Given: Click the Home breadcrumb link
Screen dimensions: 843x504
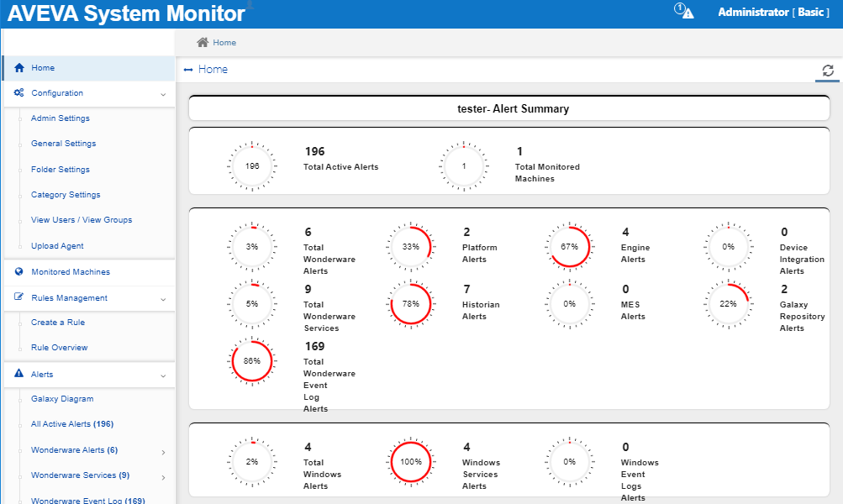Looking at the screenshot, I should [224, 43].
